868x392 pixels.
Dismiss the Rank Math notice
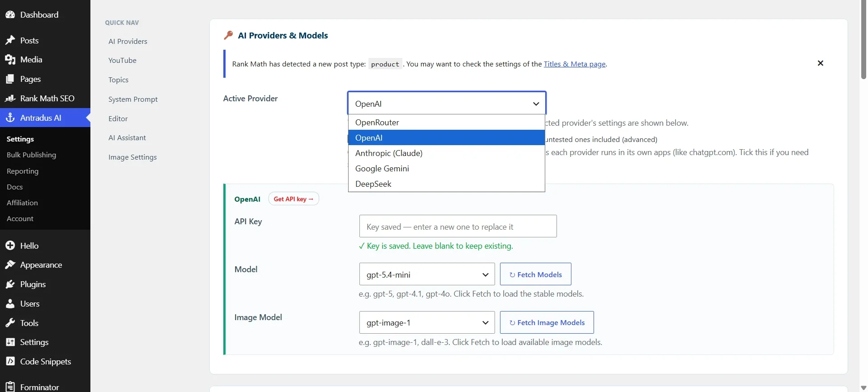click(821, 63)
